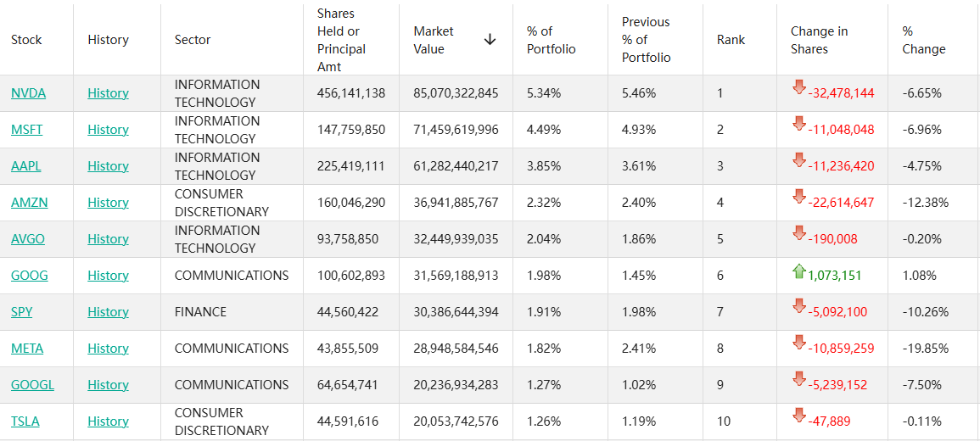View History for the MSFT row
The height and width of the screenshot is (441, 980).
(108, 130)
